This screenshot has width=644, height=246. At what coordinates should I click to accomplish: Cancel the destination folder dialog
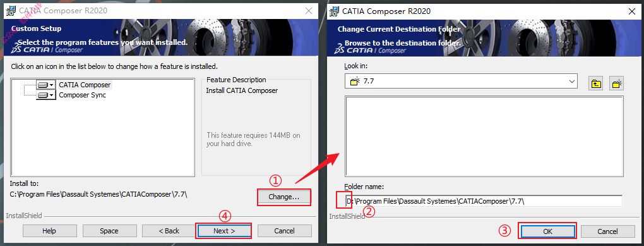click(607, 231)
